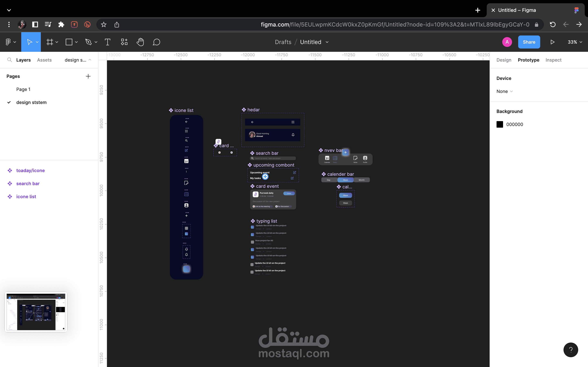Select the Rectangle shape tool
588x367 pixels.
pos(69,42)
